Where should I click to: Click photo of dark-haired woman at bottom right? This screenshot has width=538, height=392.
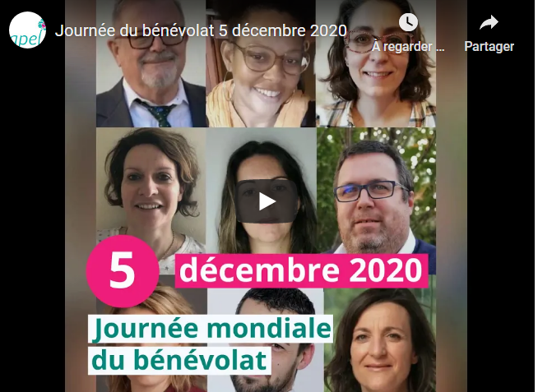tap(380, 340)
